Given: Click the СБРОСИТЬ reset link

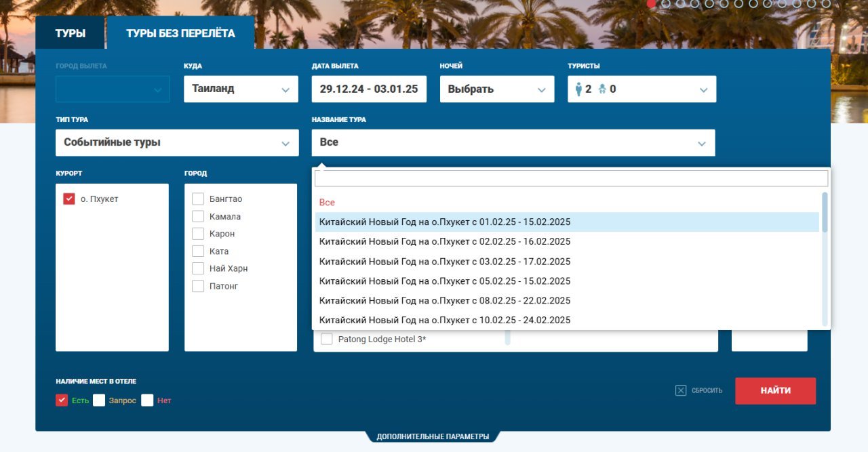Looking at the screenshot, I should tap(707, 391).
